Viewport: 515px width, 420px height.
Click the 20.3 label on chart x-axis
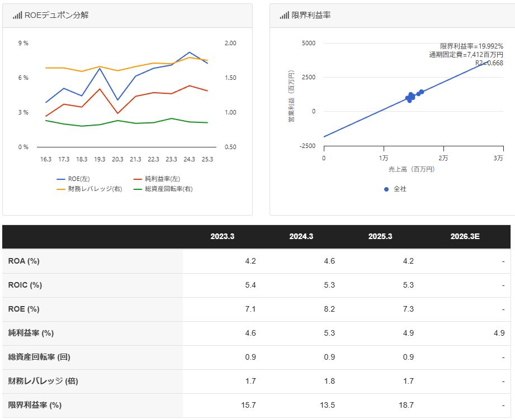pos(117,159)
